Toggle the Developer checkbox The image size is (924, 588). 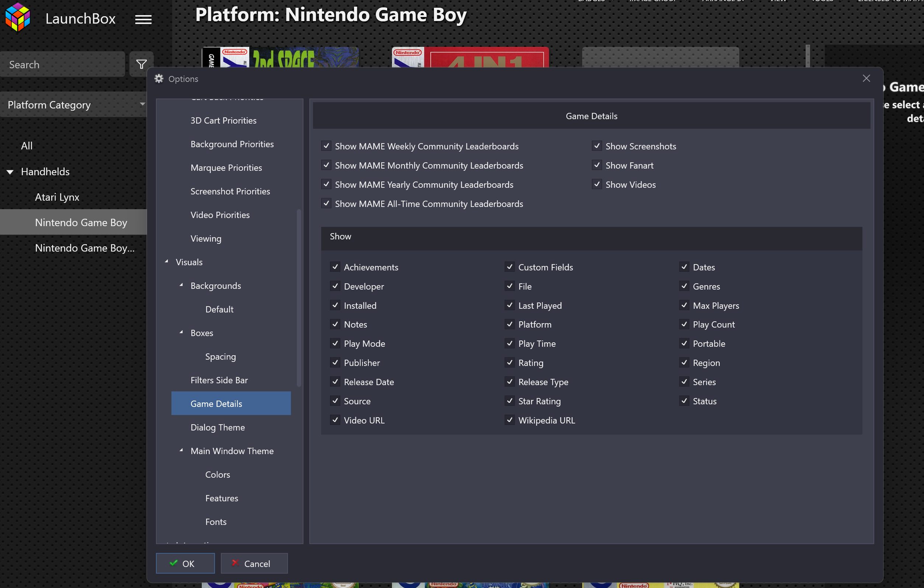[335, 286]
